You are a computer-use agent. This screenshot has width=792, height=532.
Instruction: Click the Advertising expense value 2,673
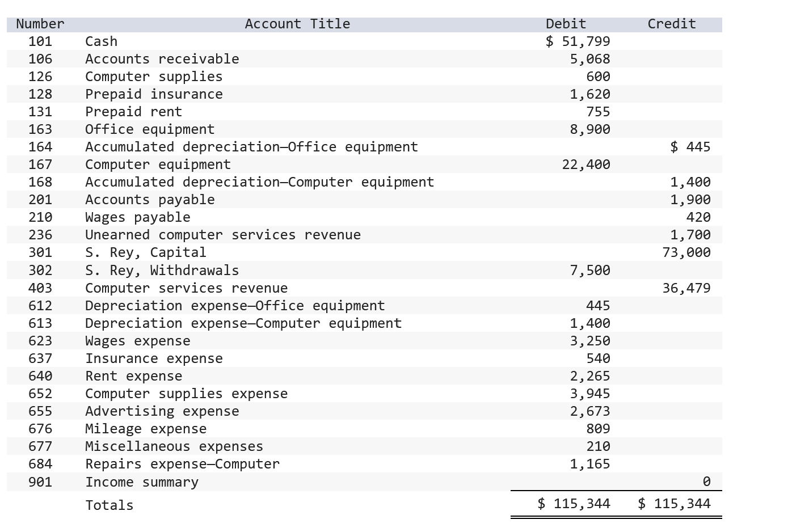pos(592,411)
